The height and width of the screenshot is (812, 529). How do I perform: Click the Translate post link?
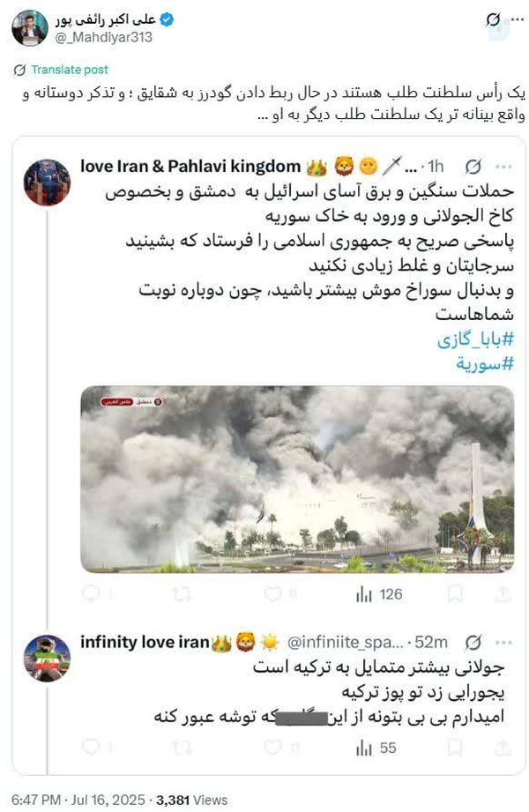(69, 70)
